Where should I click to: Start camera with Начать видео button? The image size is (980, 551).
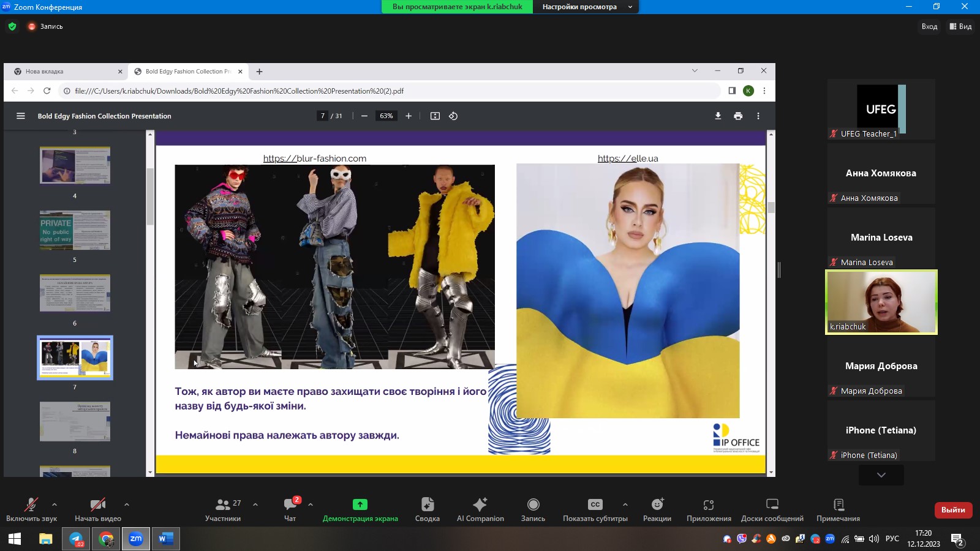[98, 509]
